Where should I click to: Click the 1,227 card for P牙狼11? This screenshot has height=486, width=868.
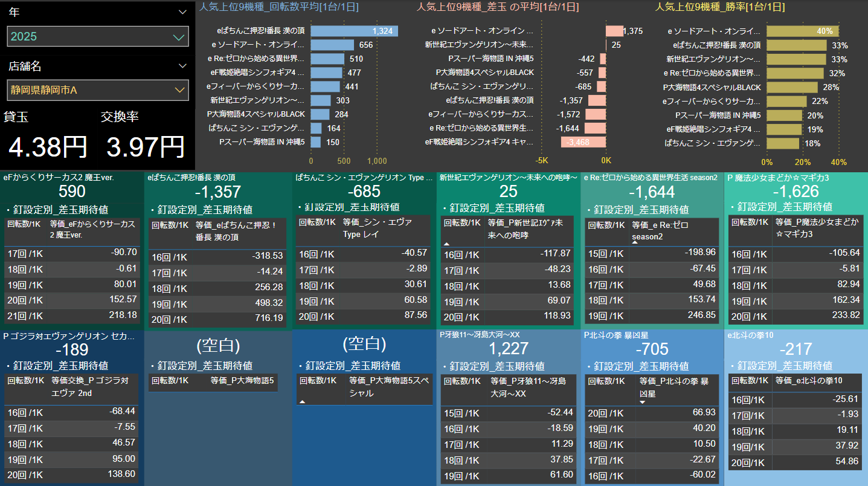tap(508, 349)
